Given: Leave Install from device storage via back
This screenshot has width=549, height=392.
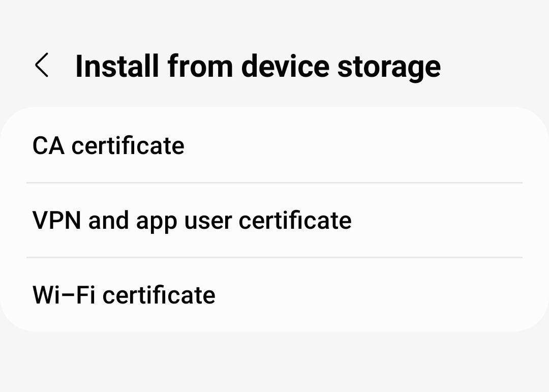Looking at the screenshot, I should click(x=42, y=66).
